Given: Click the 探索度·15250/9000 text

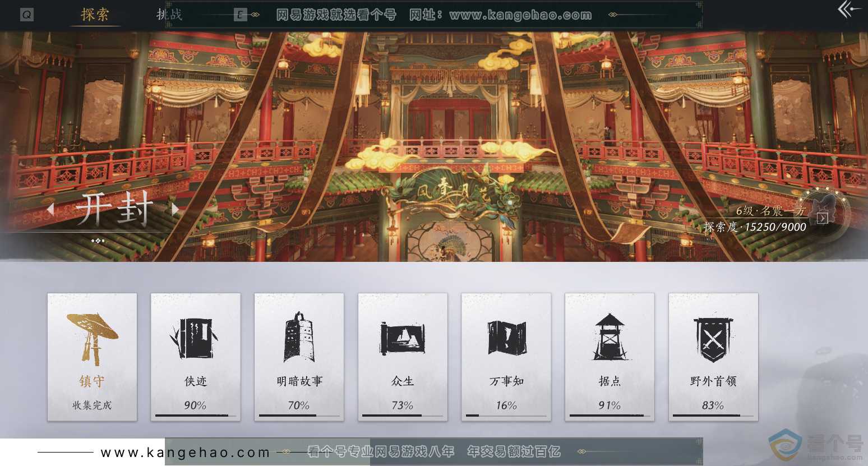Looking at the screenshot, I should pos(755,227).
